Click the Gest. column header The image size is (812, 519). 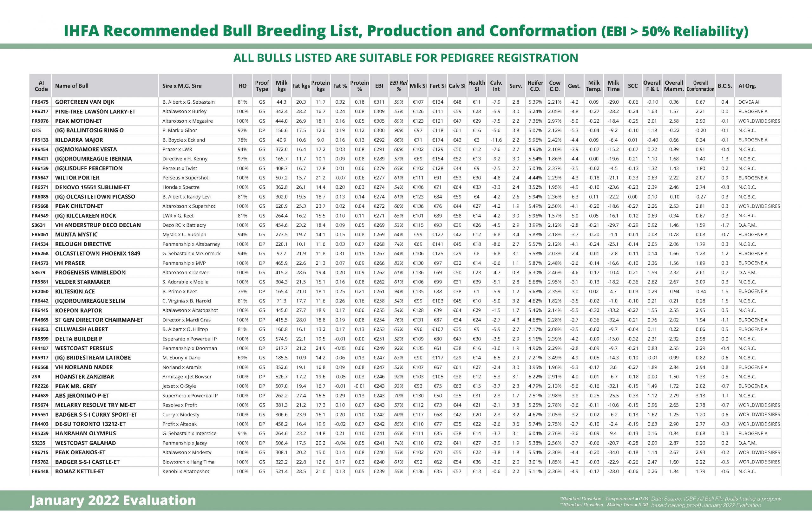coord(574,86)
